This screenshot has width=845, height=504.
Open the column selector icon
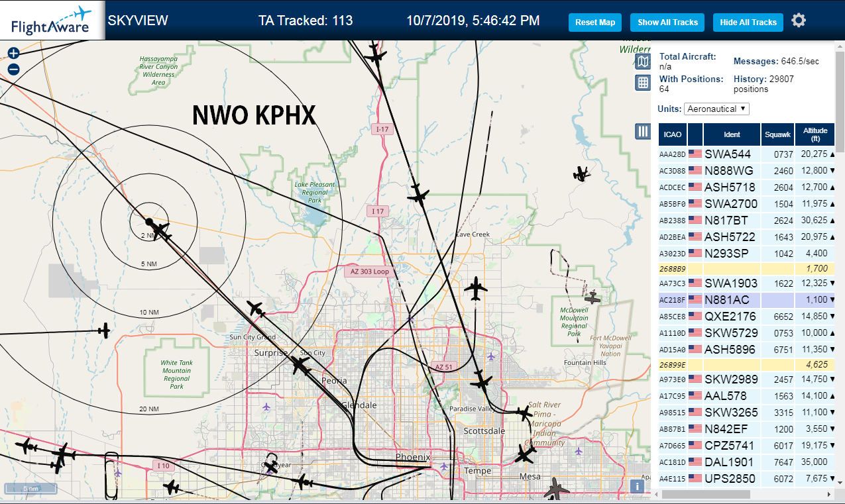pos(643,131)
